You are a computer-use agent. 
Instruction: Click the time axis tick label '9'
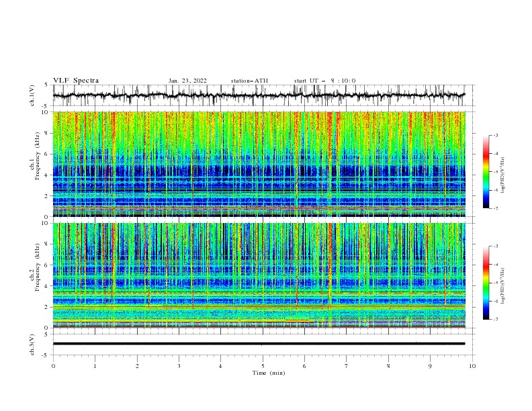coord(430,366)
